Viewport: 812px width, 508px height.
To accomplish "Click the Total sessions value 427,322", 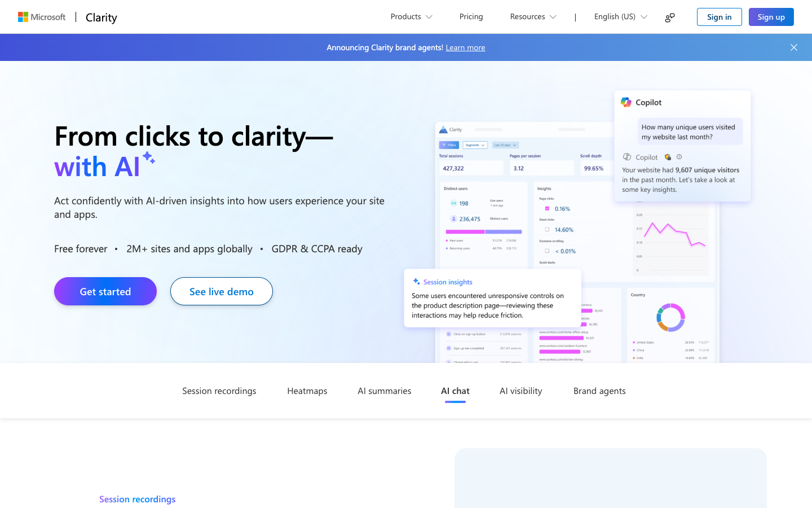I will point(453,168).
